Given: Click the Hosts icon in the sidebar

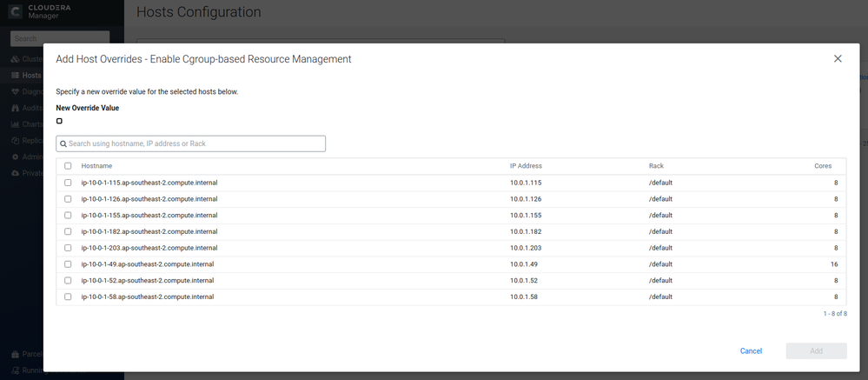Looking at the screenshot, I should coord(15,76).
